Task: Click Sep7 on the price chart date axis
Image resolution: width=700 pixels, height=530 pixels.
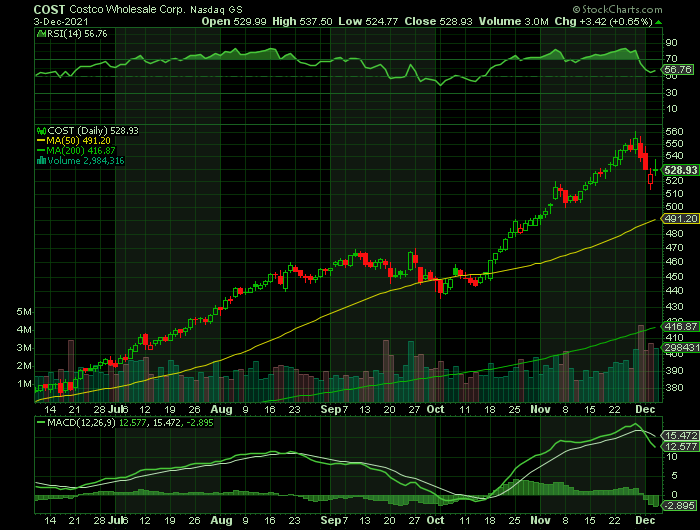Action: tap(334, 409)
